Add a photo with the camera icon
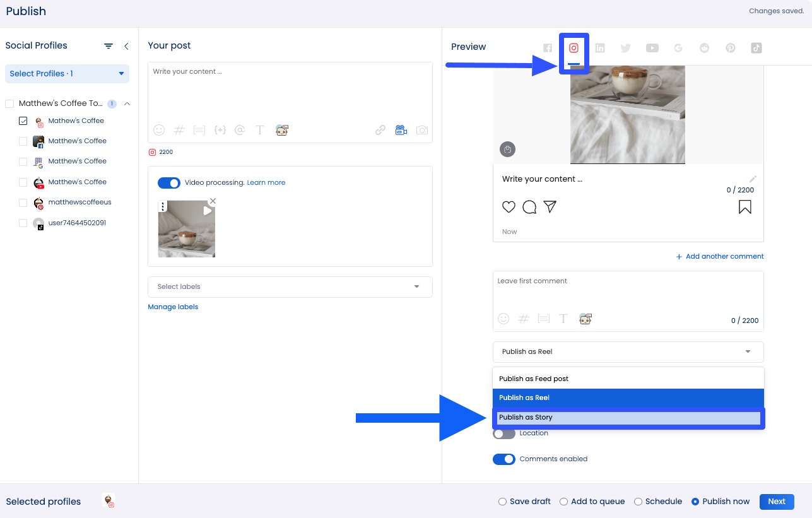The width and height of the screenshot is (812, 518). [421, 130]
